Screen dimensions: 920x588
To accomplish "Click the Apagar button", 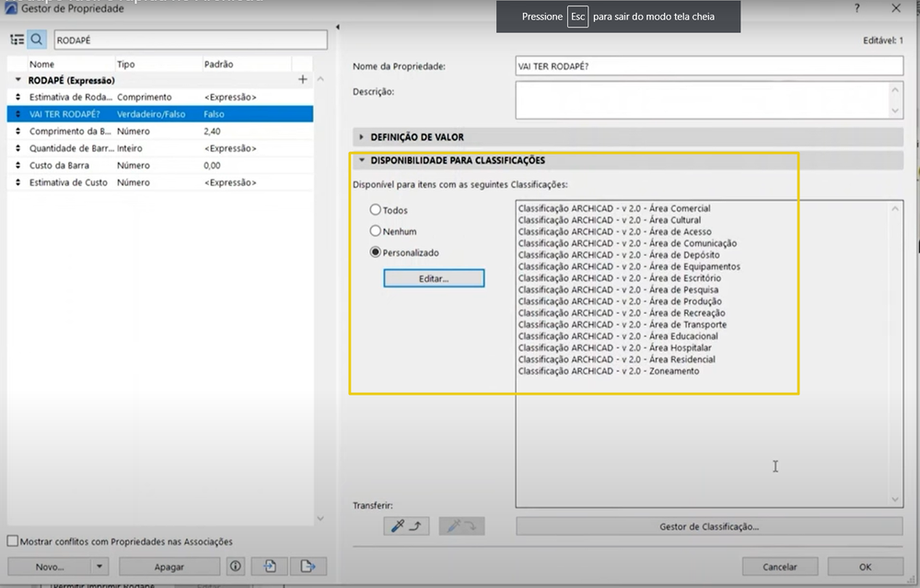I will coord(169,566).
